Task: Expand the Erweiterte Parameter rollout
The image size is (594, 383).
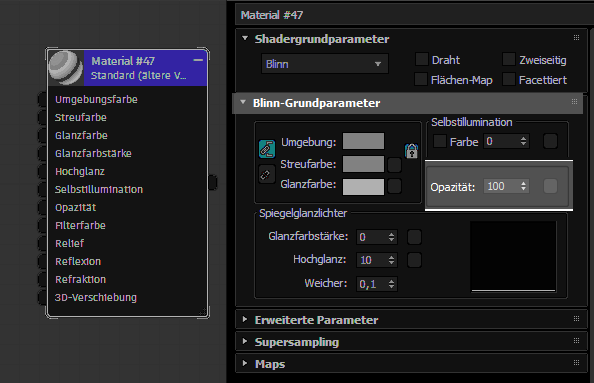Action: (x=245, y=319)
